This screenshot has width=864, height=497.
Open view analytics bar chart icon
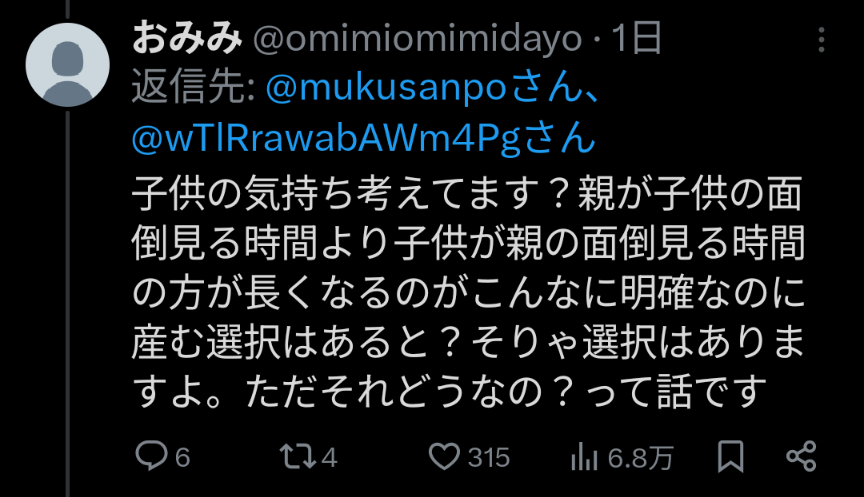(584, 457)
